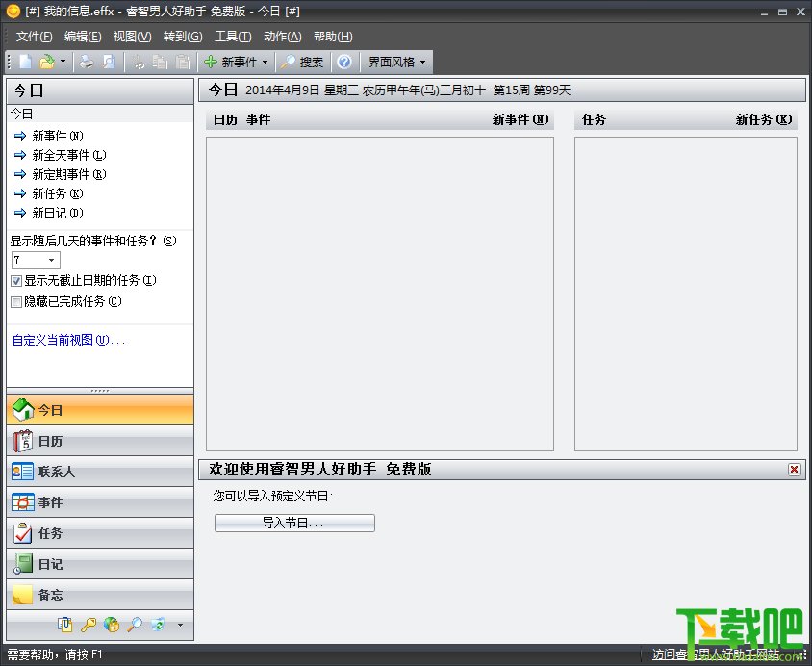Image resolution: width=812 pixels, height=666 pixels.
Task: Click the app logo icon in title bar
Action: click(13, 11)
